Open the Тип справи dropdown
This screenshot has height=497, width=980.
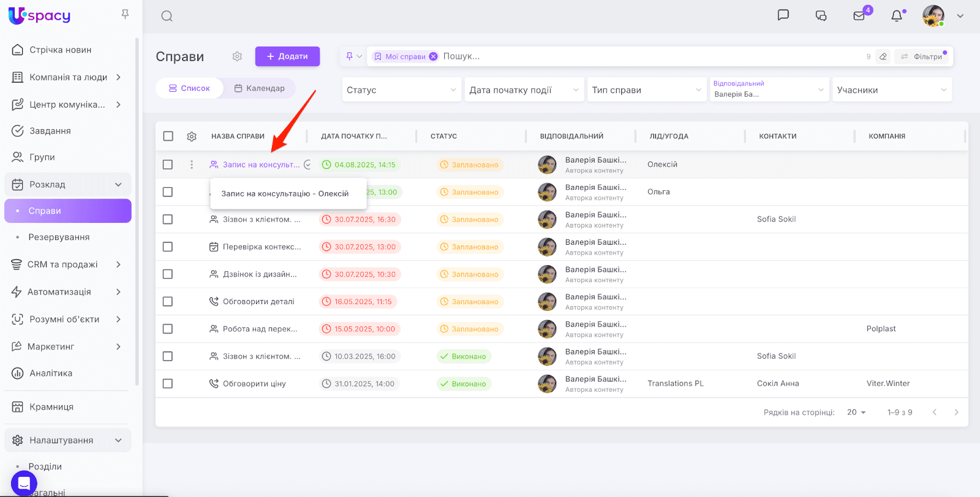pos(646,90)
